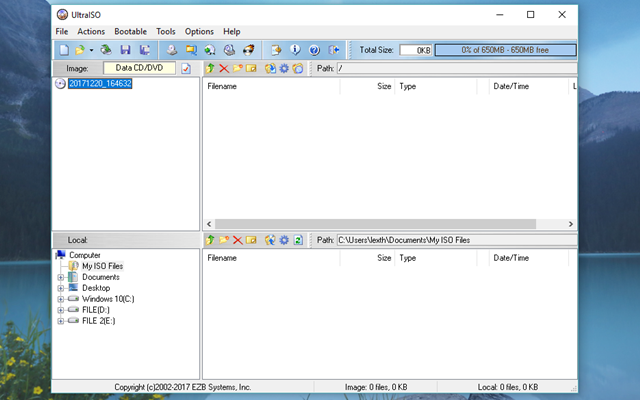The height and width of the screenshot is (400, 640).
Task: Click the Extract icon in image toolbar
Action: click(x=270, y=68)
